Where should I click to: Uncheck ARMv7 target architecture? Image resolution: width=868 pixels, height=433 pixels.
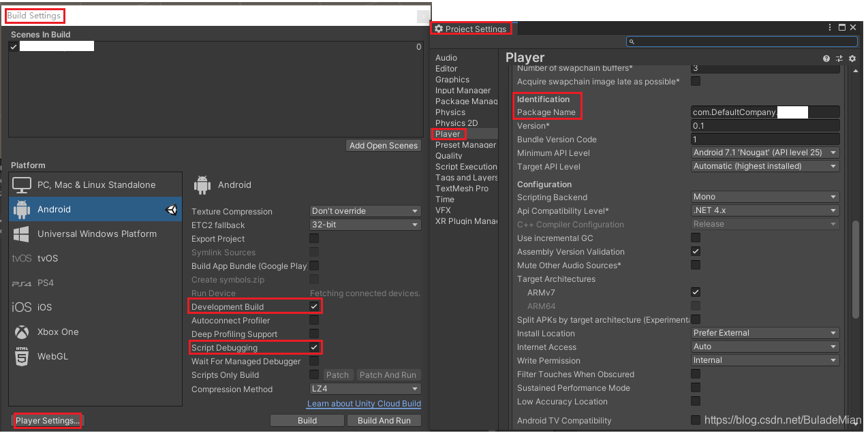click(x=696, y=292)
